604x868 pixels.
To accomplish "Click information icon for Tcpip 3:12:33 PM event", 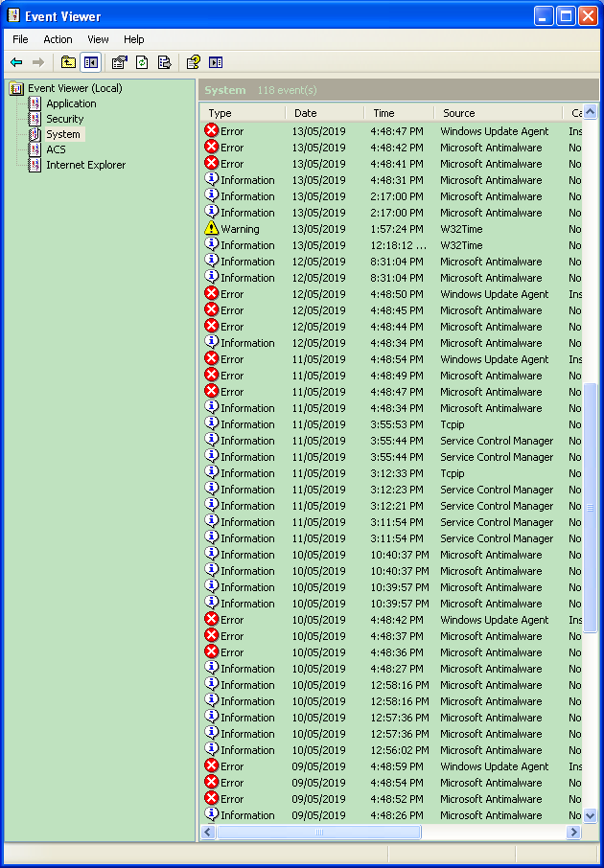I will pyautogui.click(x=211, y=472).
